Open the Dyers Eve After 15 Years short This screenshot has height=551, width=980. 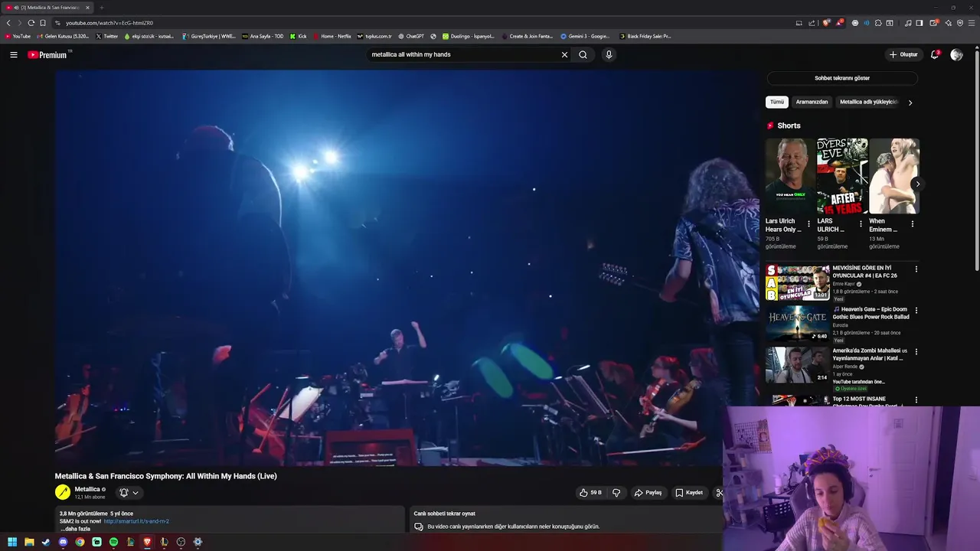pyautogui.click(x=841, y=176)
